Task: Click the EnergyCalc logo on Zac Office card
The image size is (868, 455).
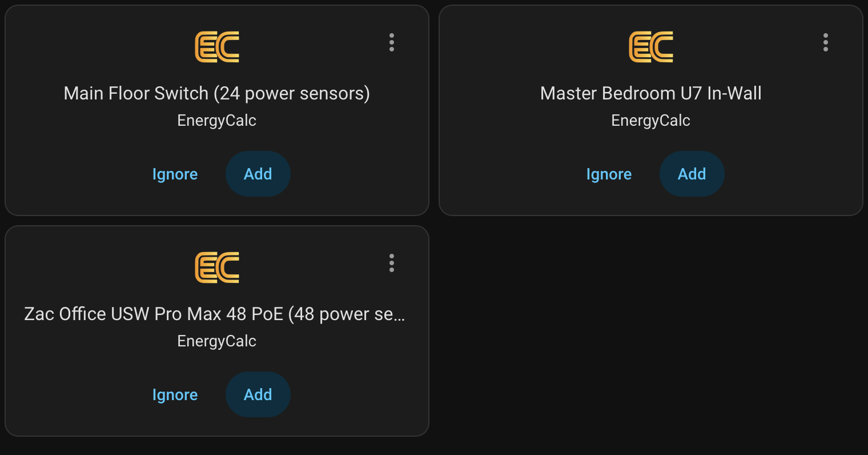Action: 217,268
